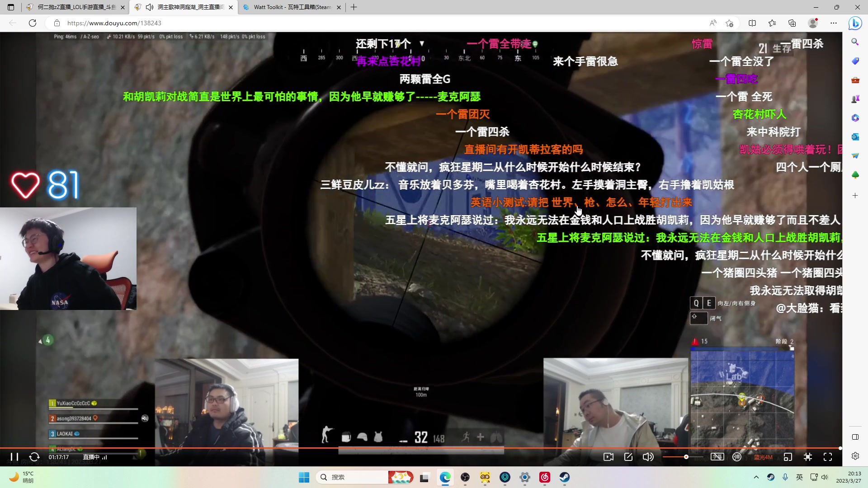Screen dimensions: 868x488
Task: Expand the hidden icons in system tray
Action: tap(757, 477)
